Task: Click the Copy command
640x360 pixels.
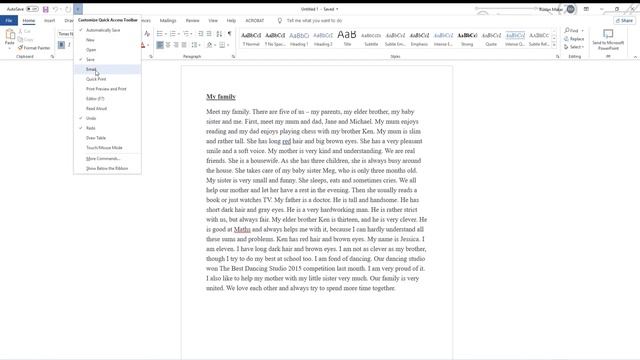Action: [25, 39]
